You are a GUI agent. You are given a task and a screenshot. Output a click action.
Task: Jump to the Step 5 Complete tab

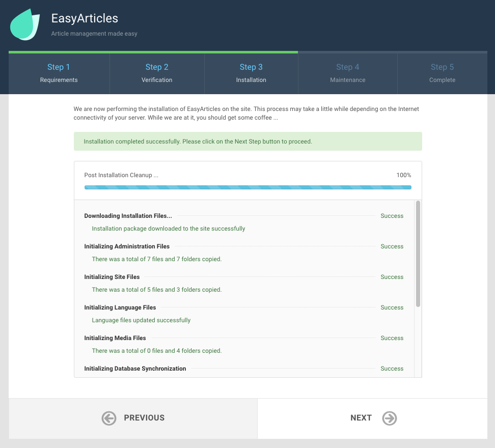442,73
